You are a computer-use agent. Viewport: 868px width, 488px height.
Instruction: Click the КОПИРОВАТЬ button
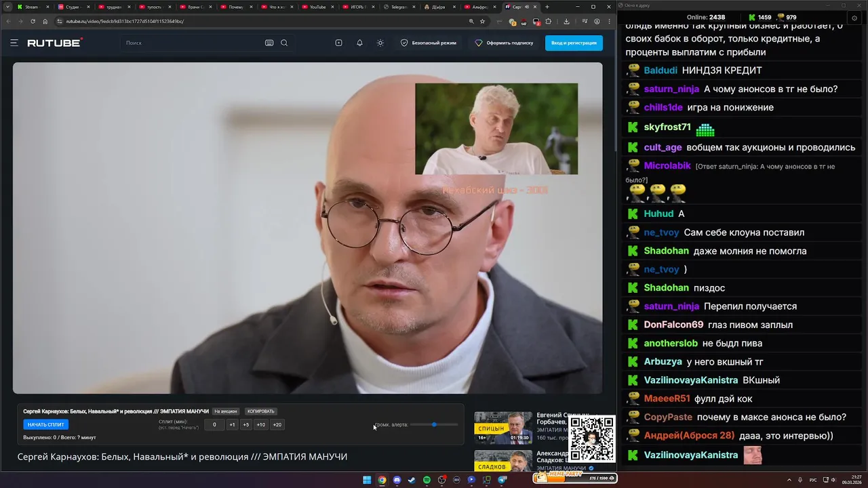[261, 411]
